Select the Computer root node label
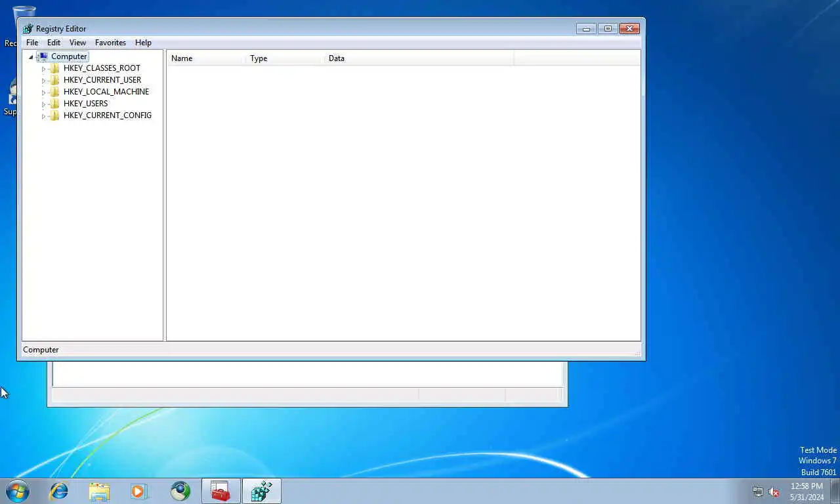The image size is (840, 504). tap(69, 56)
